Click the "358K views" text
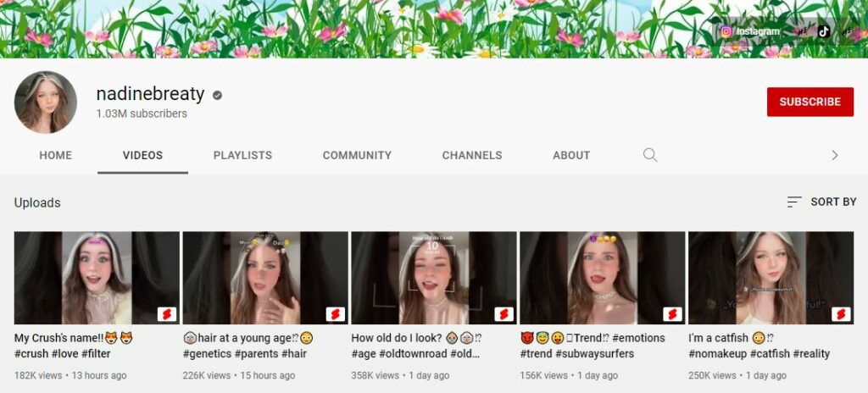This screenshot has height=393, width=868. tap(376, 375)
